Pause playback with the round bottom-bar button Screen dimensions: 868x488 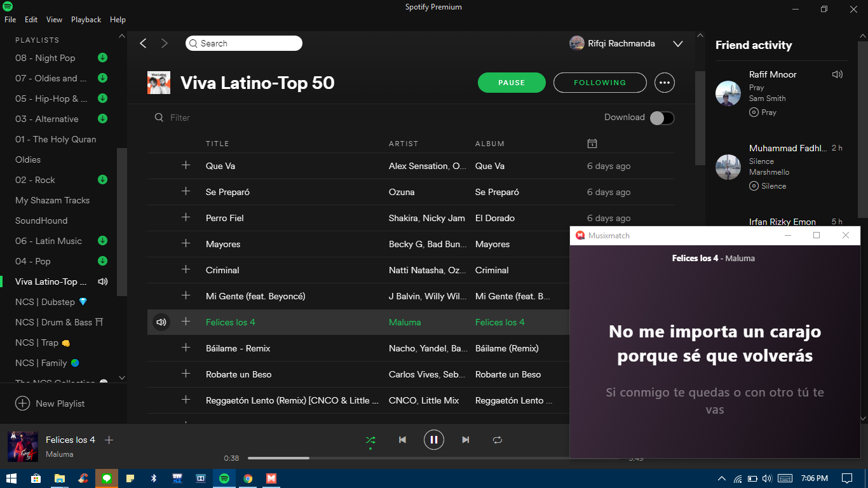point(434,440)
